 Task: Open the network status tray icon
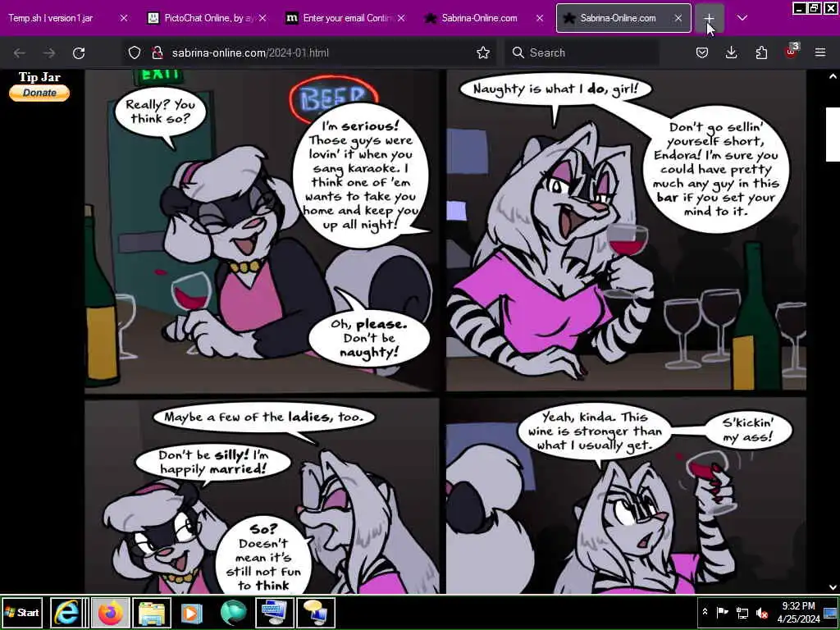(x=742, y=613)
